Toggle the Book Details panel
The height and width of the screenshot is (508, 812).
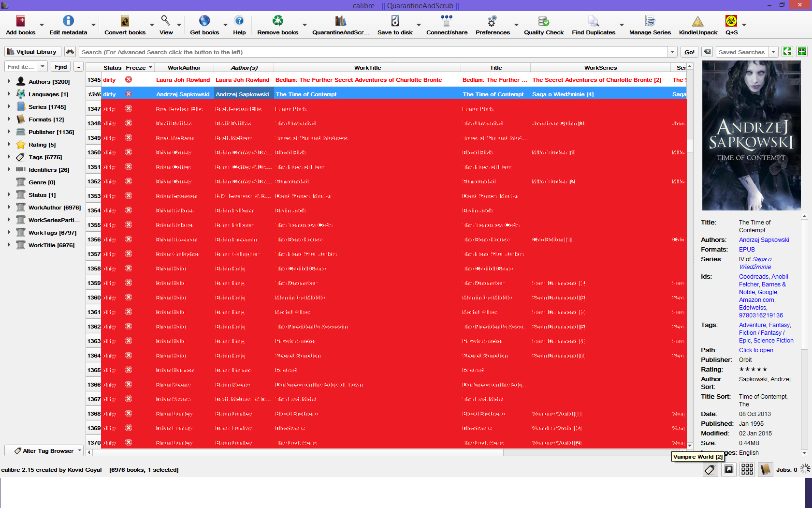(x=766, y=469)
